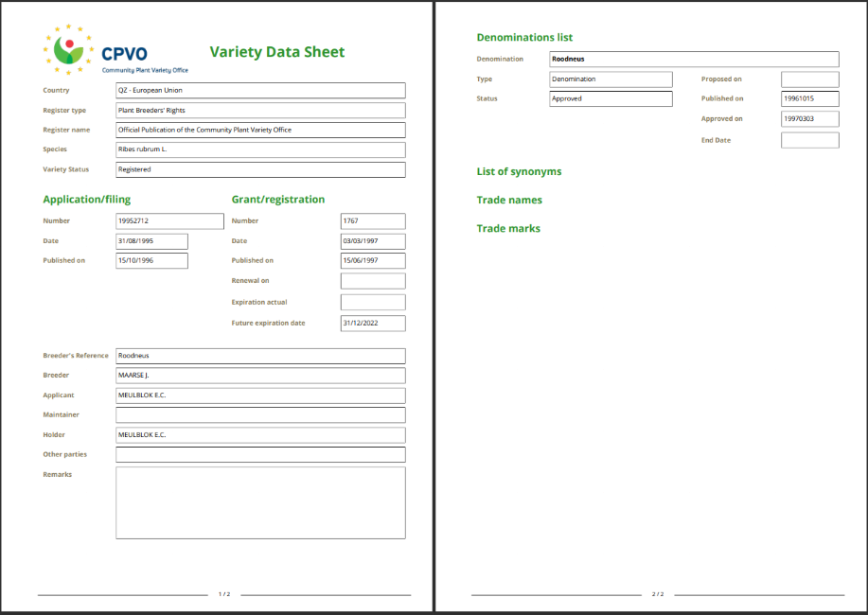Select the grant Number field 1767
Image resolution: width=868 pixels, height=615 pixels.
[373, 220]
